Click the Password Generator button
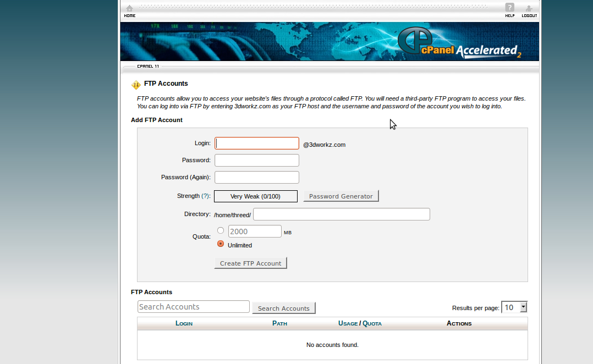 (x=341, y=196)
